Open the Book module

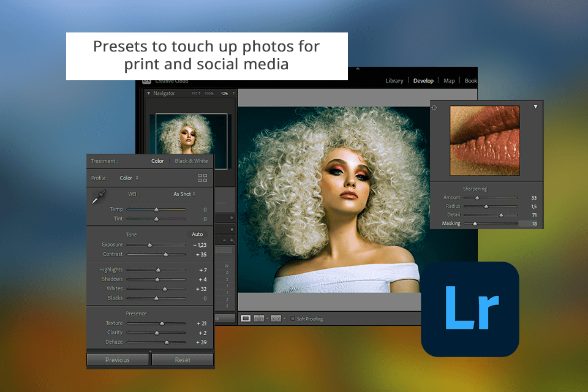click(470, 81)
